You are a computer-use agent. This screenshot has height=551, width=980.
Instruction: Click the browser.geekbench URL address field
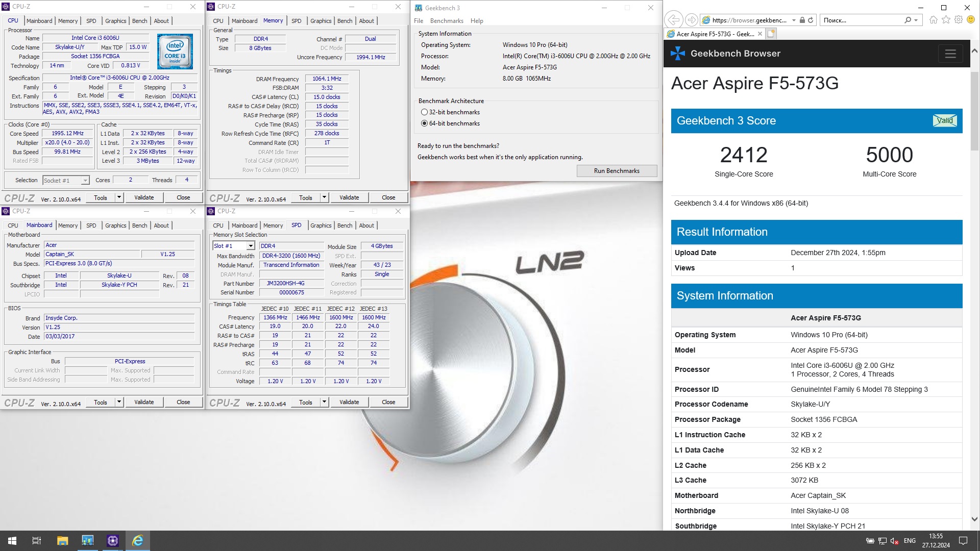(x=750, y=20)
